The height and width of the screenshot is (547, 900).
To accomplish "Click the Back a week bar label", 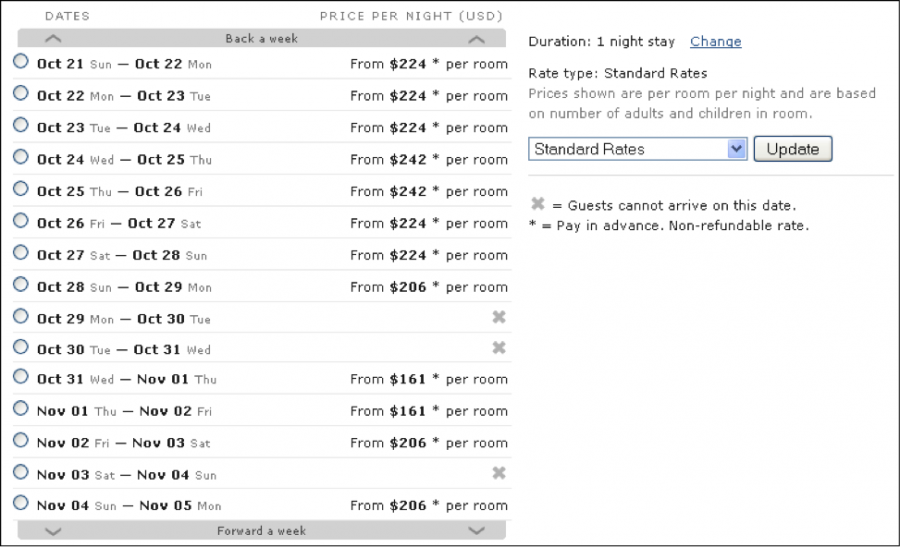I will (261, 39).
